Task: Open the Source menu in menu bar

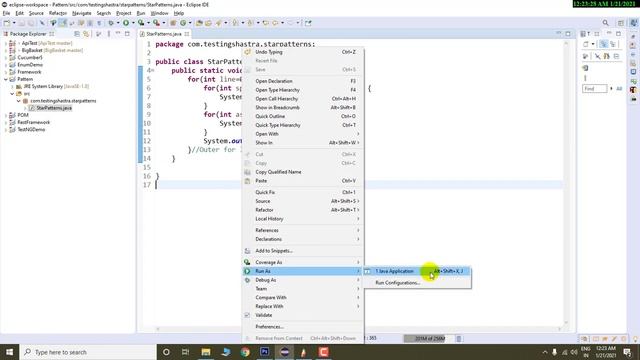Action: point(36,13)
